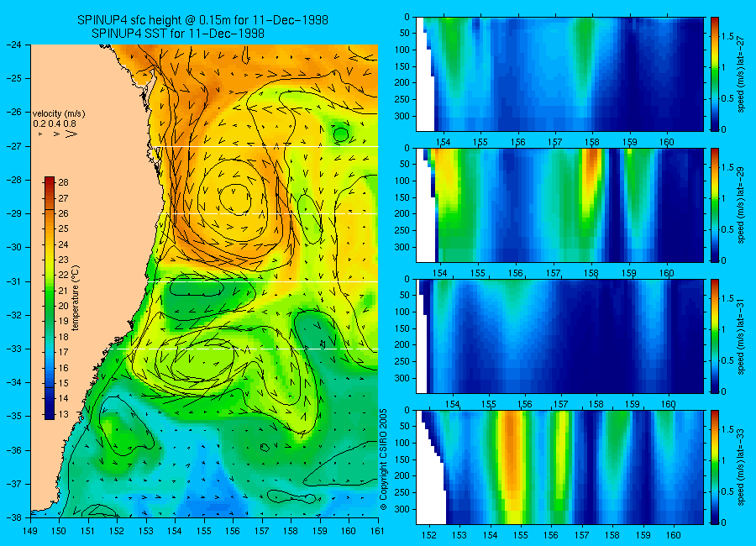Click the "speed (m/s) lat=-33" label
This screenshot has height=546, width=756.
(x=741, y=467)
